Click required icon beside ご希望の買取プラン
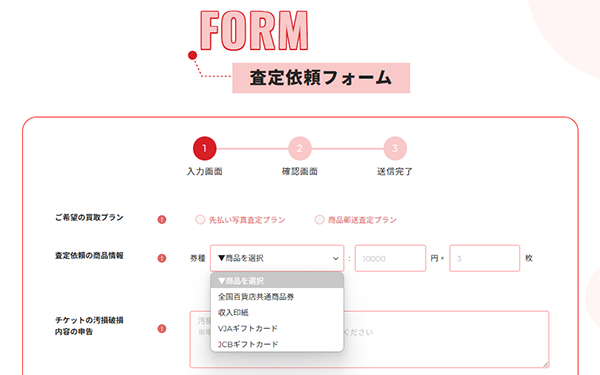 [x=162, y=220]
